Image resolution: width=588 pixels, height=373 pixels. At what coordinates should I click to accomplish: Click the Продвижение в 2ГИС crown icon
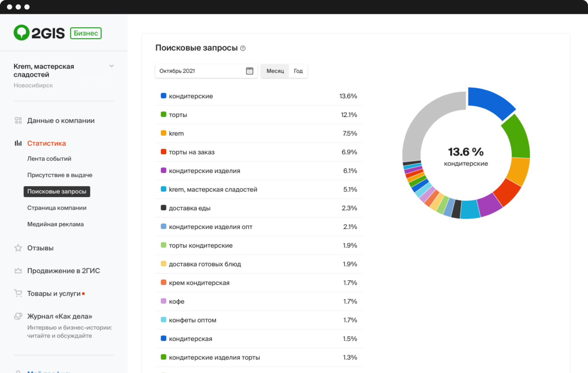pyautogui.click(x=18, y=271)
